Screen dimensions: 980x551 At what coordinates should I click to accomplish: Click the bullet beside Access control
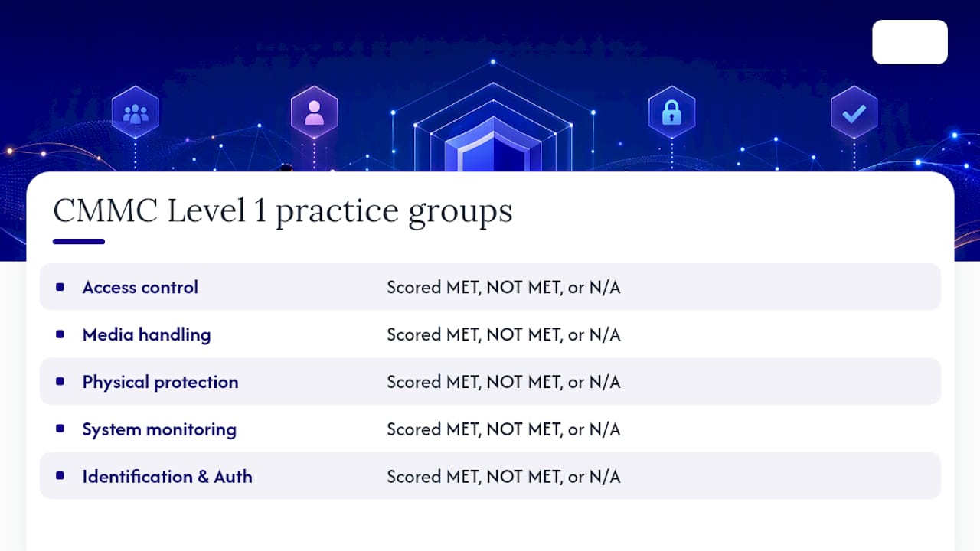(x=60, y=287)
